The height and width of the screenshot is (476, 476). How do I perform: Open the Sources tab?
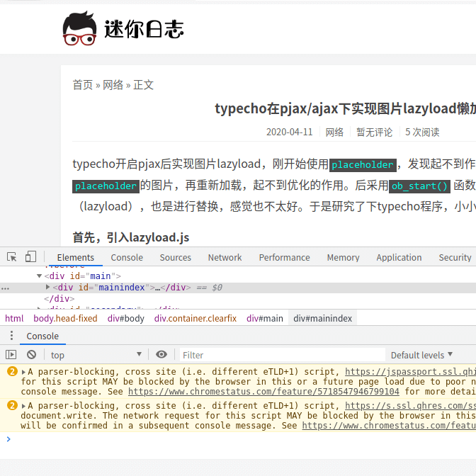pyautogui.click(x=176, y=257)
